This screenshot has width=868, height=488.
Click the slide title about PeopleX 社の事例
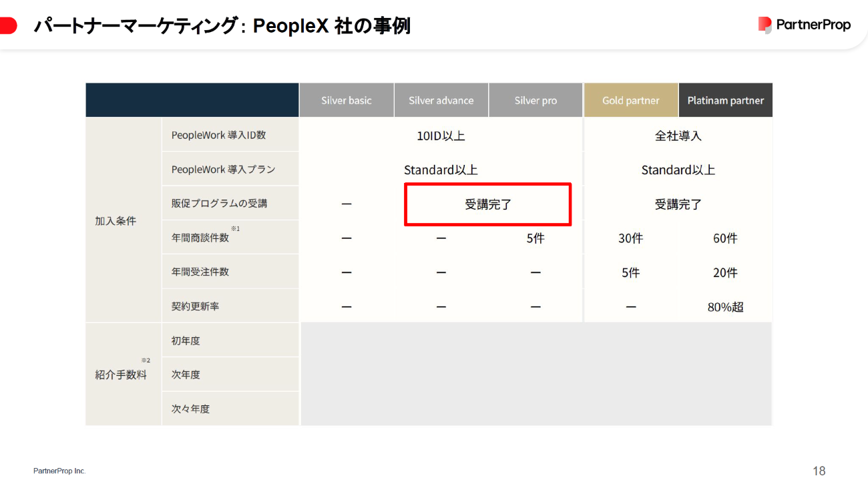pos(222,26)
